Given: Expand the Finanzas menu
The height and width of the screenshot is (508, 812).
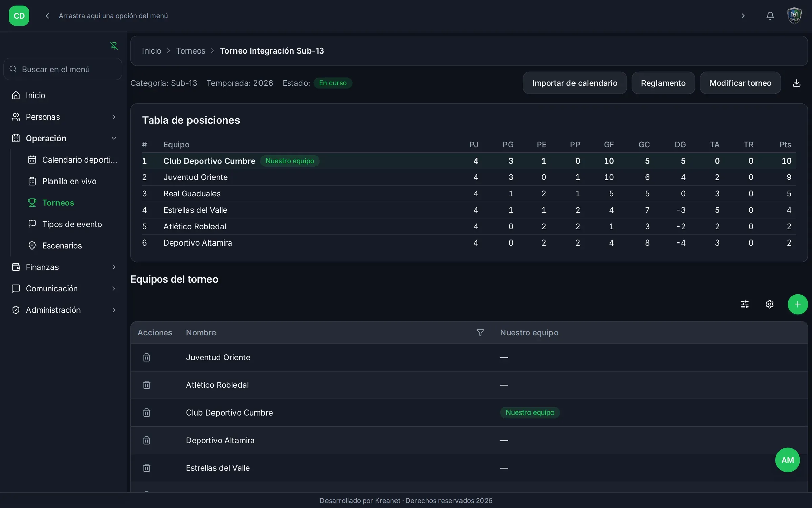Looking at the screenshot, I should (63, 267).
